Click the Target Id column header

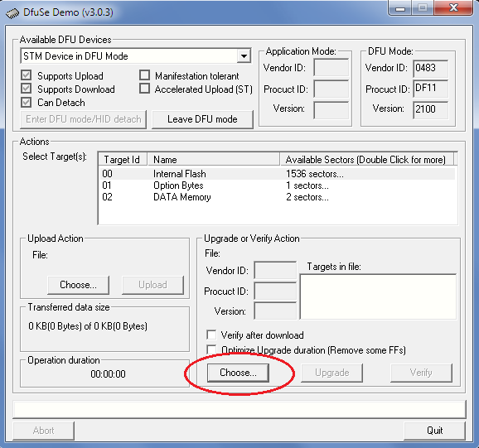pyautogui.click(x=123, y=159)
